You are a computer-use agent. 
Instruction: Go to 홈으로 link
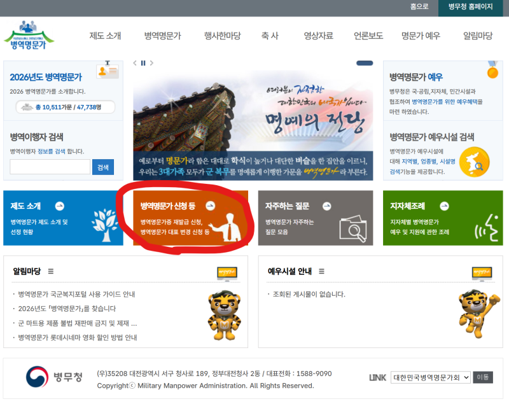point(419,6)
